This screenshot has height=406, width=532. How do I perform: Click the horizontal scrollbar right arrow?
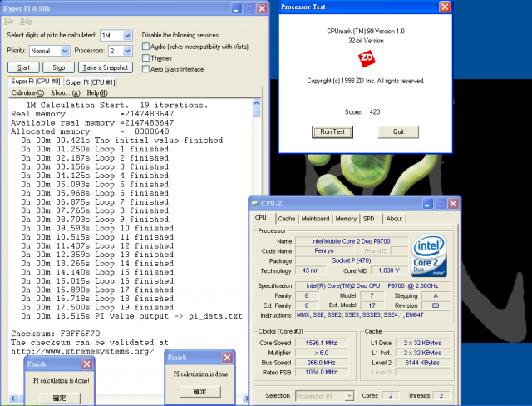[x=246, y=399]
